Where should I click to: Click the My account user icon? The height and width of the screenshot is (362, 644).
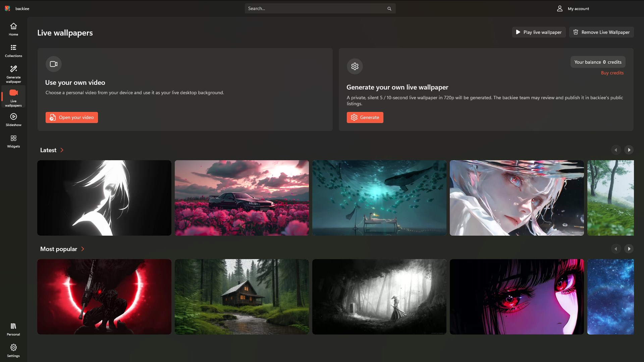(559, 9)
